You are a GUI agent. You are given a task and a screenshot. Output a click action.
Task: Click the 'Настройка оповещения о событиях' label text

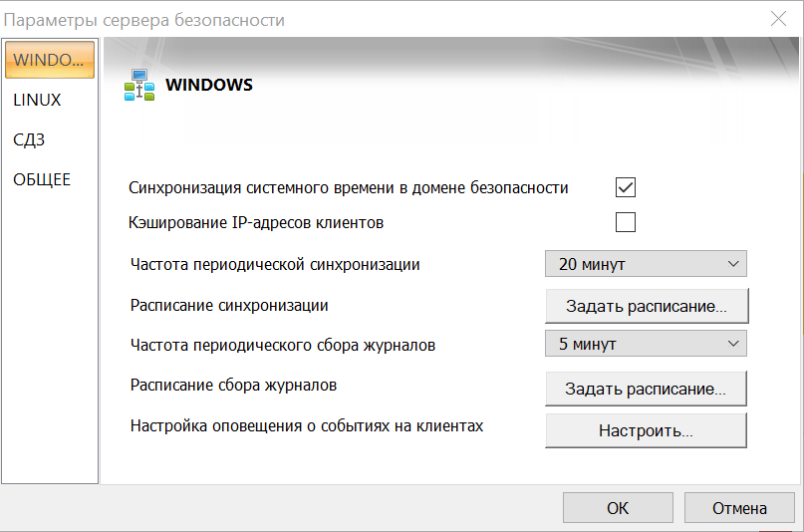tap(307, 426)
